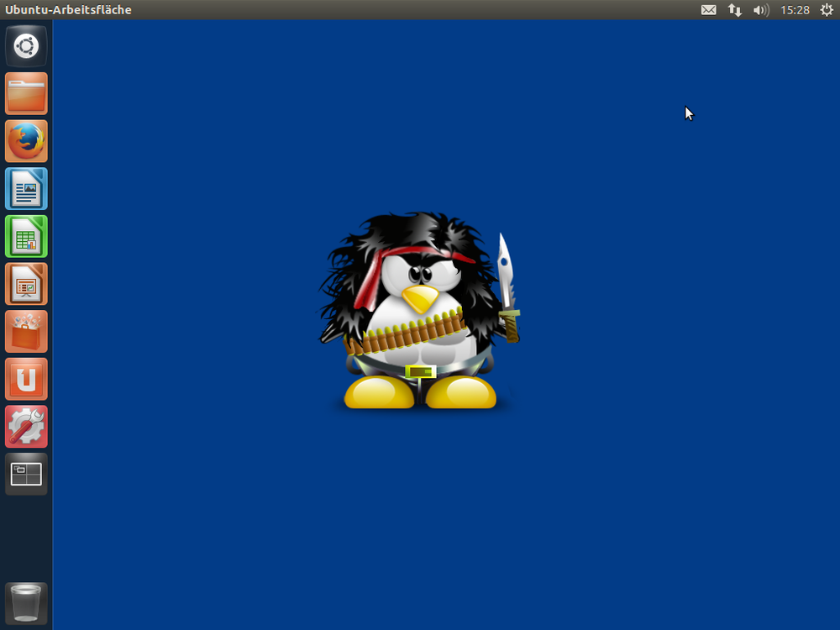Open the Files folder launcher icon
Screen dimensions: 840x630
pyautogui.click(x=26, y=94)
